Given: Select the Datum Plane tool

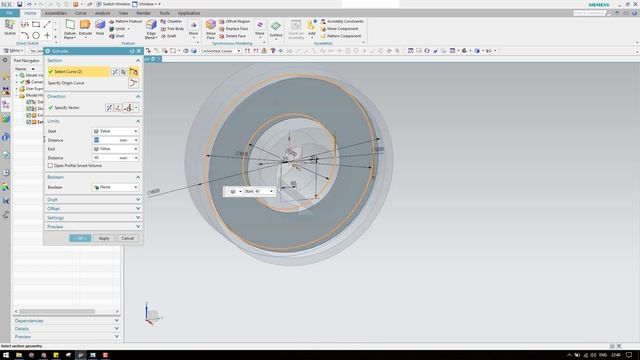Looking at the screenshot, I should point(70,29).
